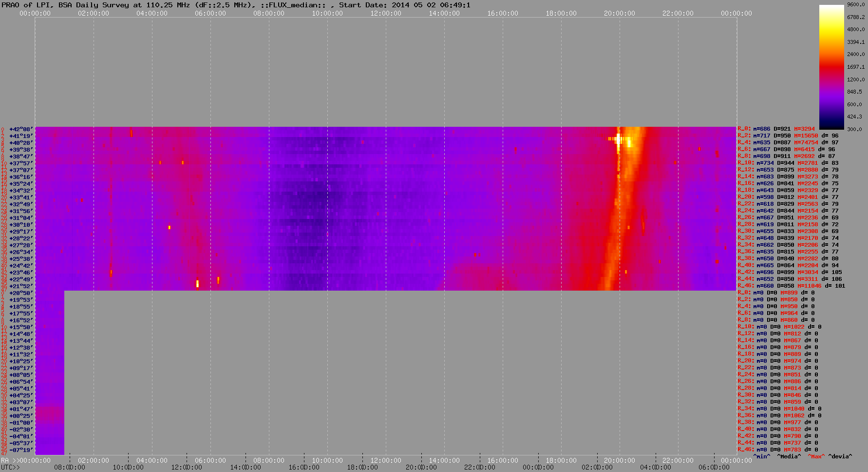Viewport: 868px width, 472px height.
Task: Click the '^devia^' legend label
Action: (x=840, y=456)
